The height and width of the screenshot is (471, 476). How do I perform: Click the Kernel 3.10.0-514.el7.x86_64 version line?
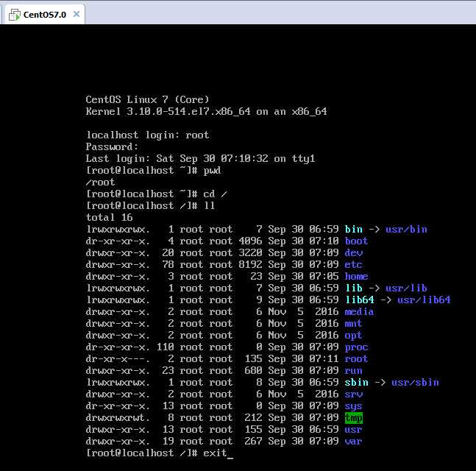click(x=207, y=111)
